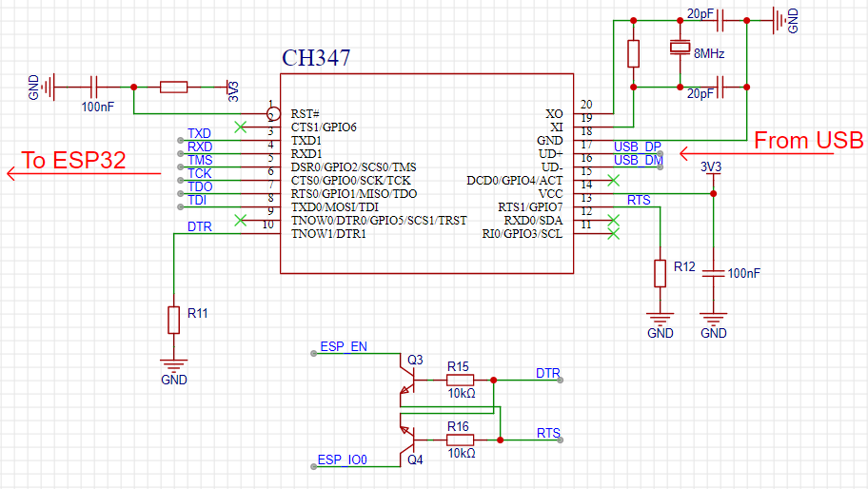Select the lower 20pF capacitor on XI
This screenshot has height=489, width=868.
(x=720, y=87)
